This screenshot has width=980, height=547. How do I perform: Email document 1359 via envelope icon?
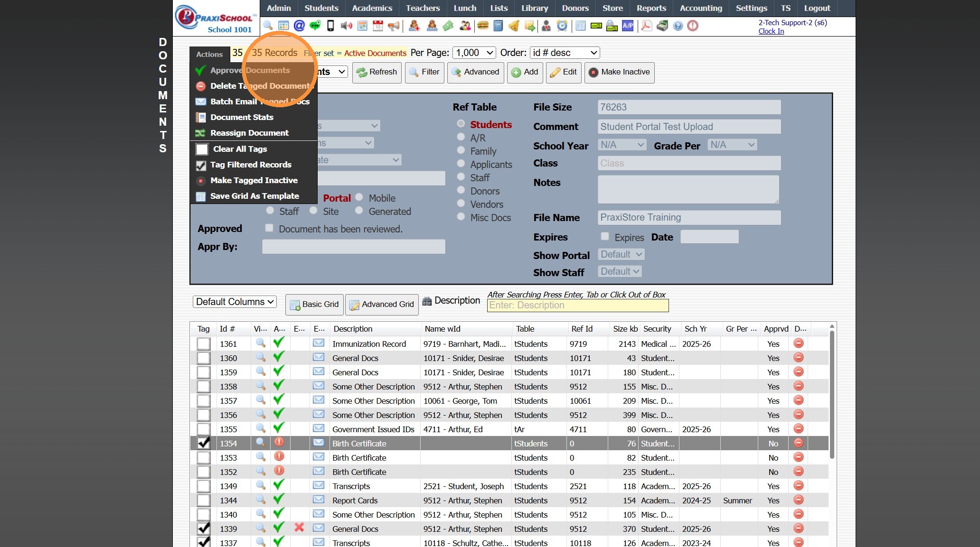point(319,371)
